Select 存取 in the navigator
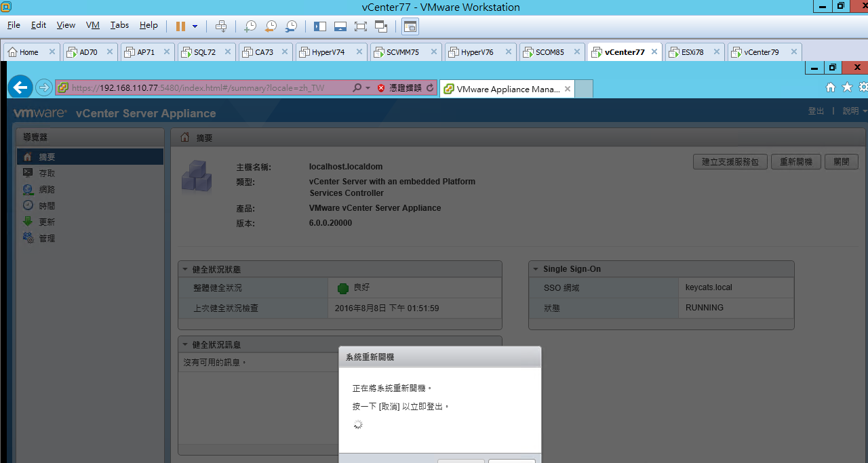 coord(90,173)
